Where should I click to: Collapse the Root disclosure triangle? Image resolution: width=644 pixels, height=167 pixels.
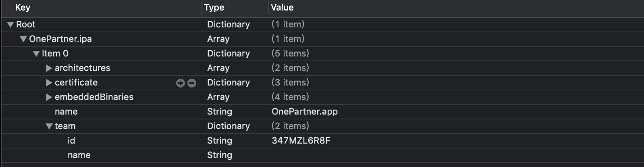point(10,25)
